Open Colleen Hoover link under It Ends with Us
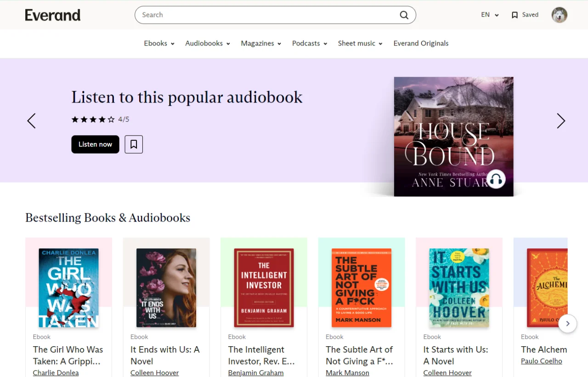Viewport: 588px width, 377px height. 154,373
